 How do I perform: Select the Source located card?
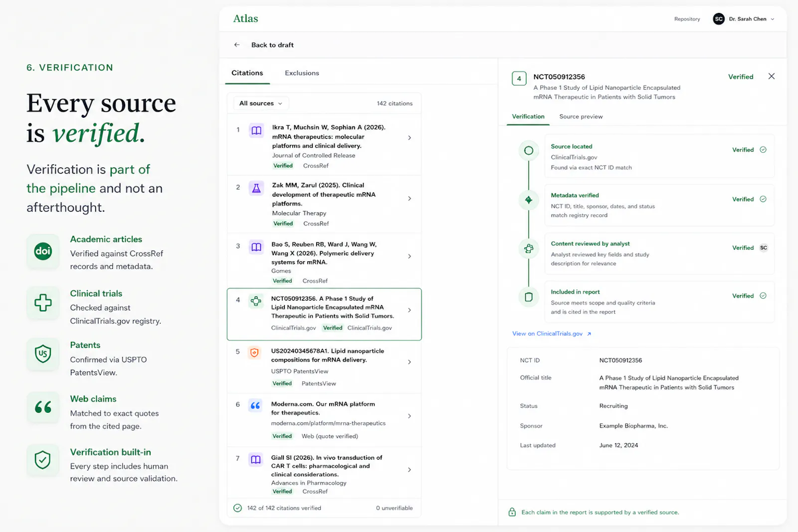pyautogui.click(x=659, y=156)
